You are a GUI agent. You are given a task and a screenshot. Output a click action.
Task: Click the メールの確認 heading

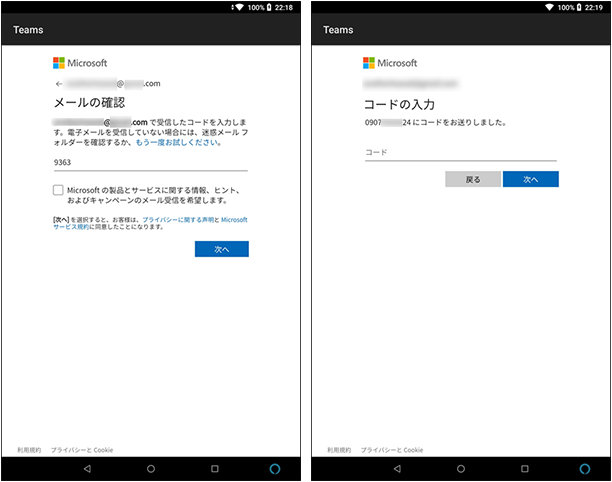point(89,103)
